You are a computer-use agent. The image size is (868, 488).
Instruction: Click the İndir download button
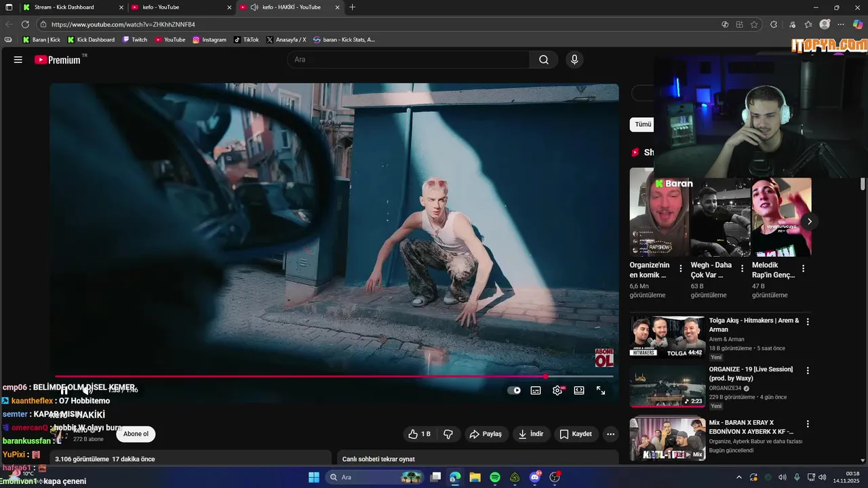(531, 434)
